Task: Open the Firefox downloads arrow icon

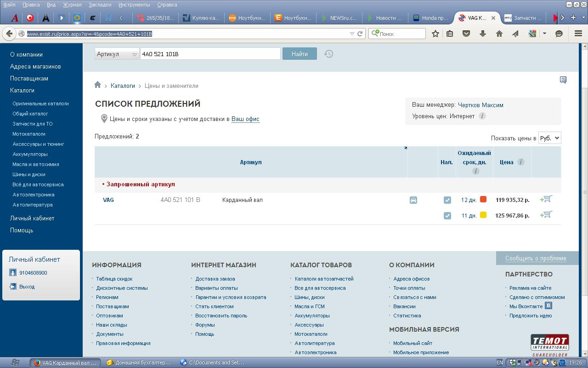Action: click(x=482, y=34)
